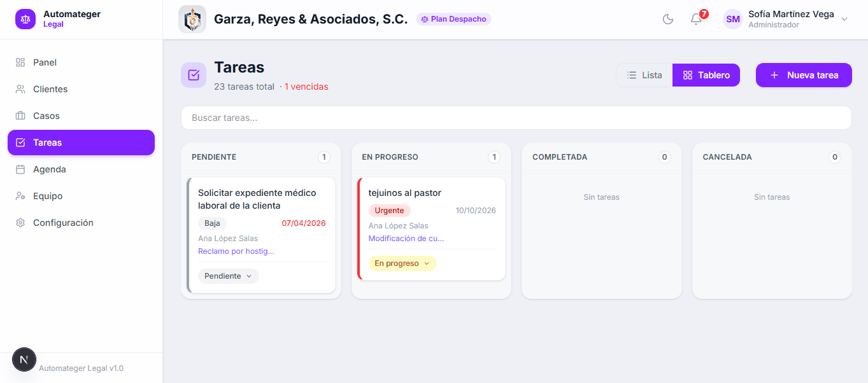Click the notification bell with 7 alerts
The width and height of the screenshot is (868, 383).
(695, 19)
